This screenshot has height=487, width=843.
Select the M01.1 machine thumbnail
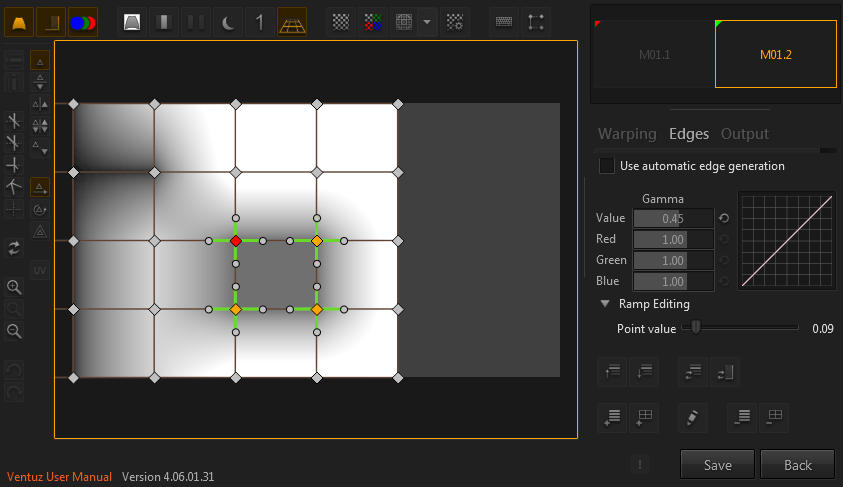pos(653,55)
